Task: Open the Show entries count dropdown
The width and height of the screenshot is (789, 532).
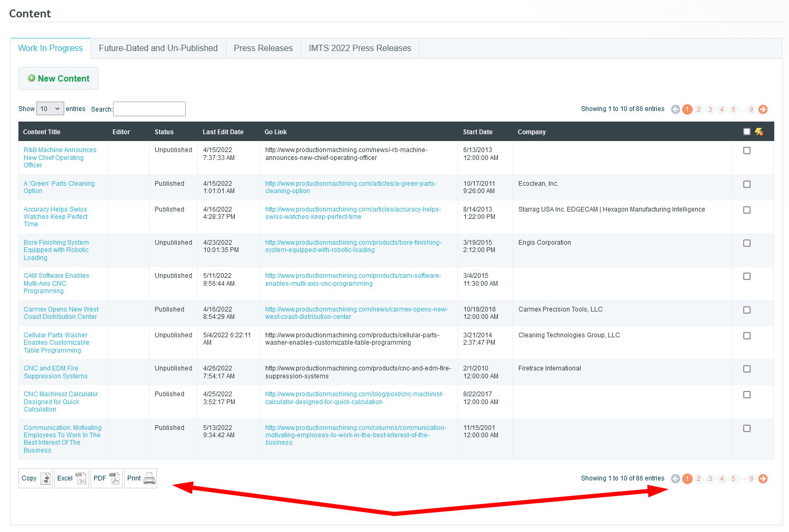Action: tap(50, 109)
